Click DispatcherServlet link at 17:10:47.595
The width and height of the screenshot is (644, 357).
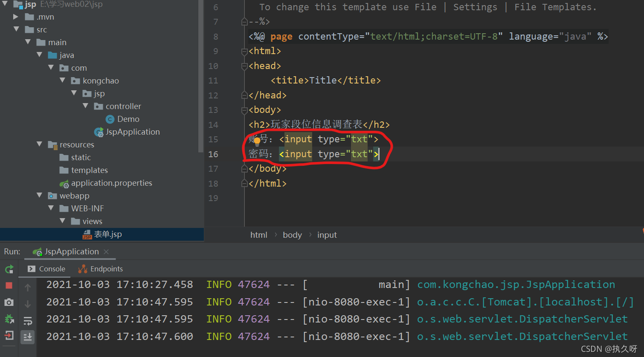[x=522, y=319]
